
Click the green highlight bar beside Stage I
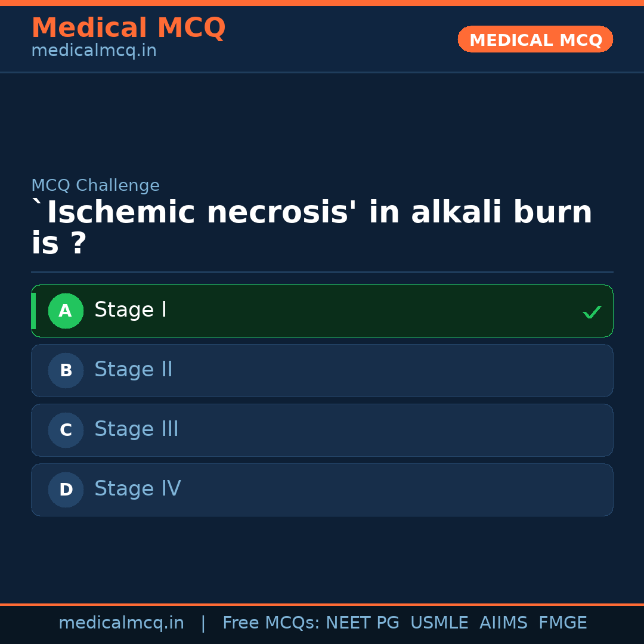pos(34,311)
